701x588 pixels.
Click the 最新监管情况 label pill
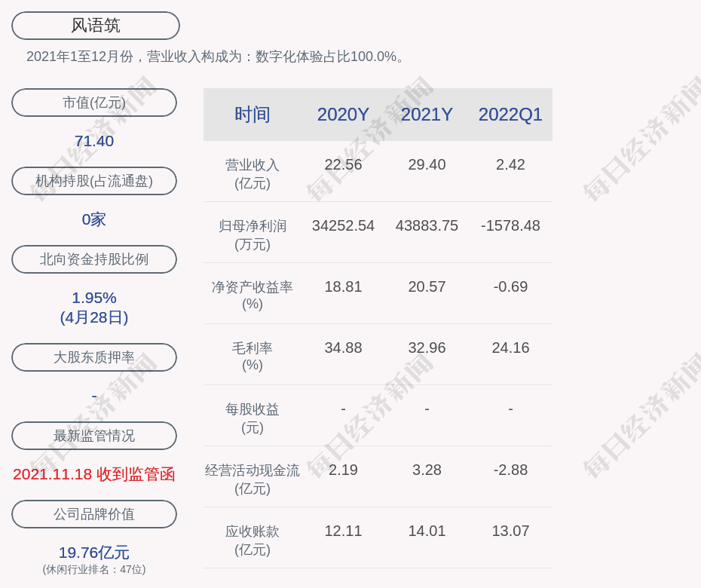(94, 435)
